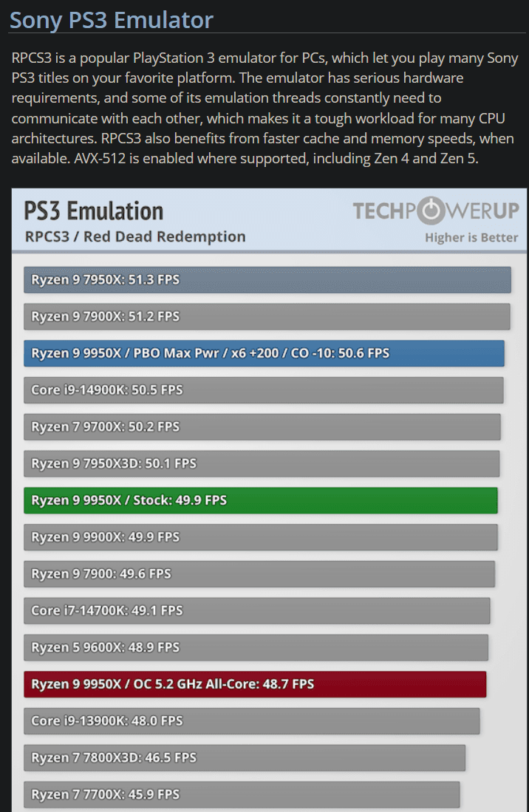The height and width of the screenshot is (812, 529).
Task: Click the Ryzen 5 9600X 48.9 FPS bar
Action: (256, 647)
